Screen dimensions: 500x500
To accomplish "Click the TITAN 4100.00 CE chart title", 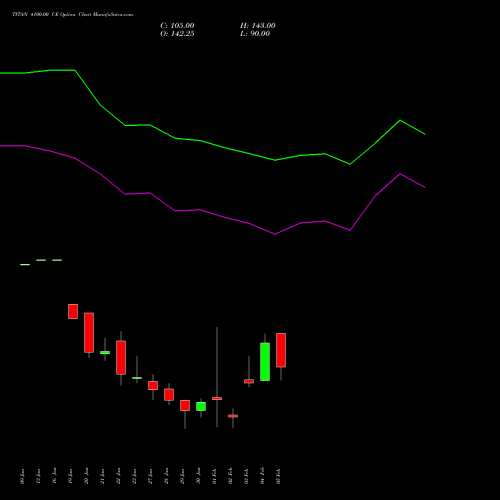I will (x=72, y=14).
